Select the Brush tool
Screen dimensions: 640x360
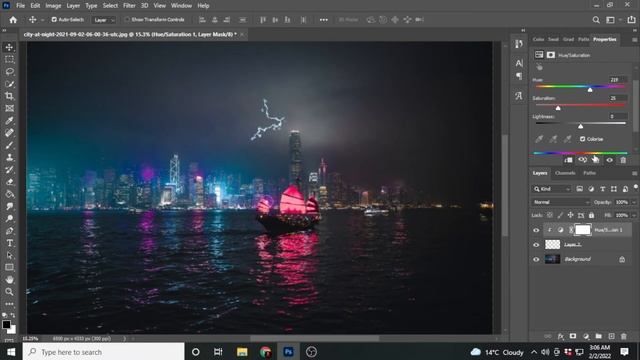coord(9,145)
